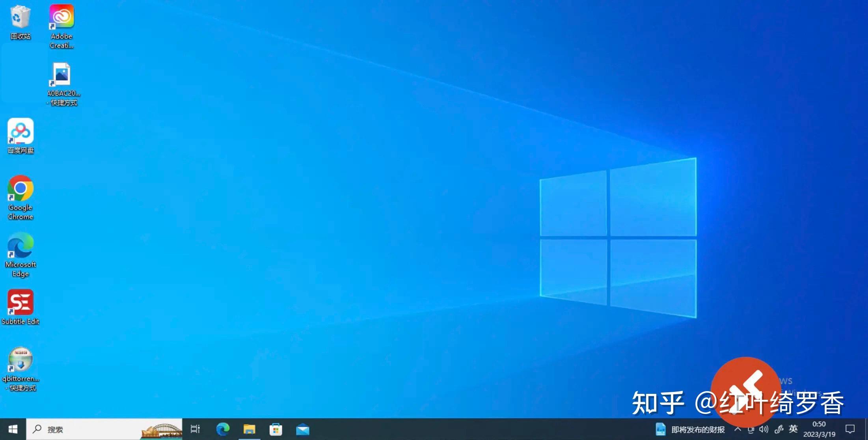Open the Windows Start menu

(13, 429)
